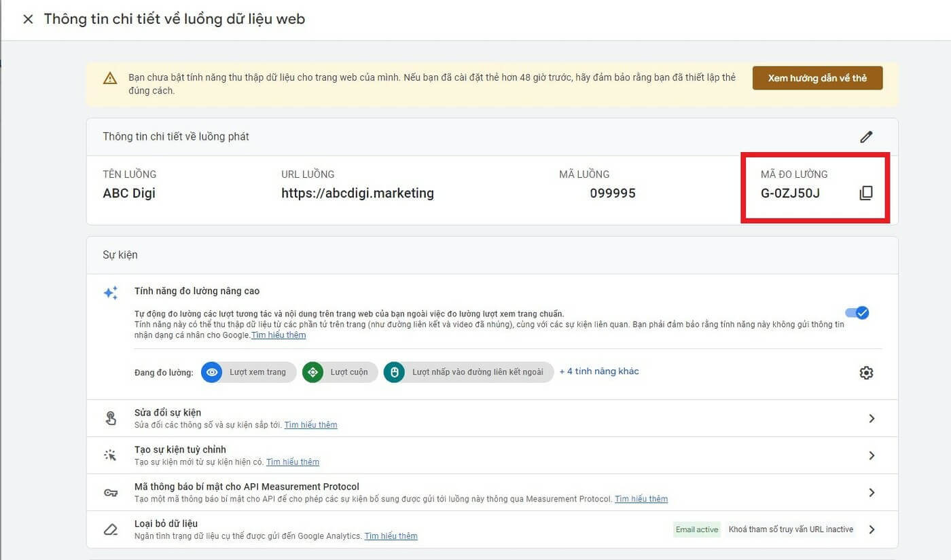Viewport: 951px width, 560px height.
Task: Select the Lượt cuộn chip
Action: tap(340, 372)
